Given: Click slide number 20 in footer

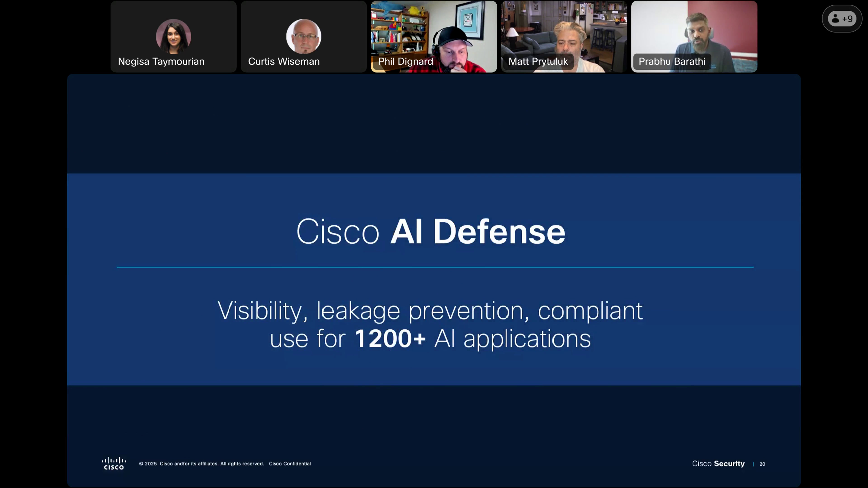Looking at the screenshot, I should coord(762,464).
